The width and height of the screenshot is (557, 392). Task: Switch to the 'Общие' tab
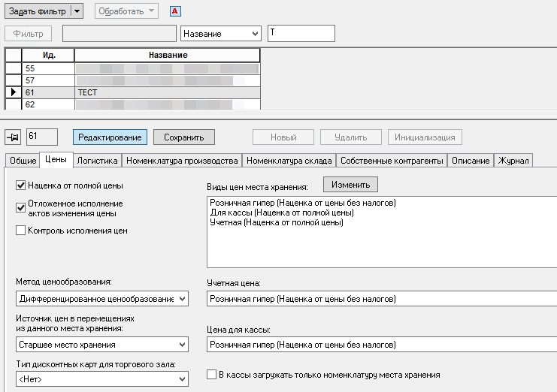click(x=23, y=161)
